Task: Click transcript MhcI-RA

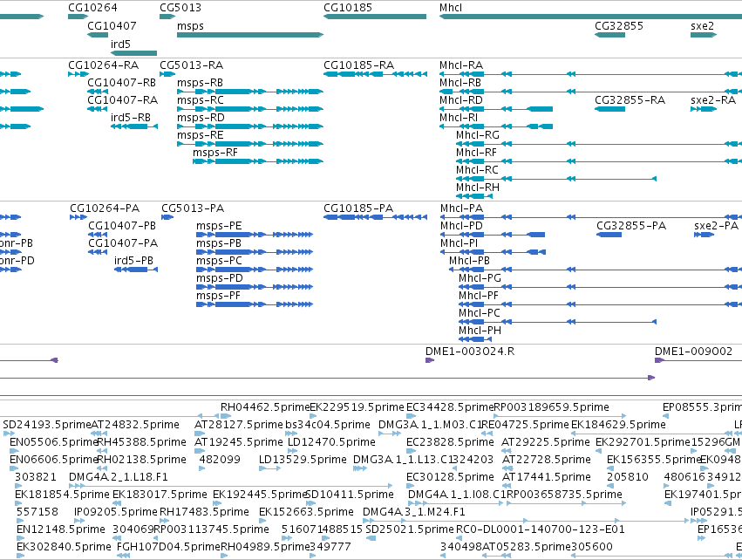Action: [590, 74]
